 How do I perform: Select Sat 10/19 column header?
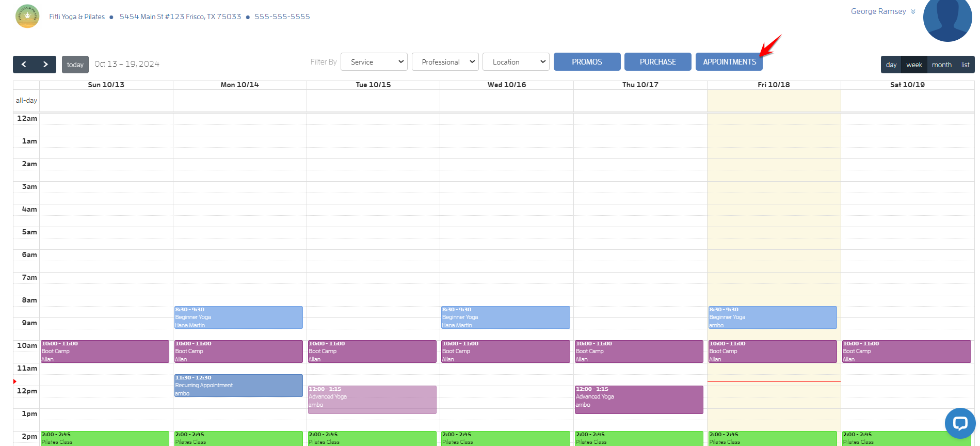tap(907, 85)
